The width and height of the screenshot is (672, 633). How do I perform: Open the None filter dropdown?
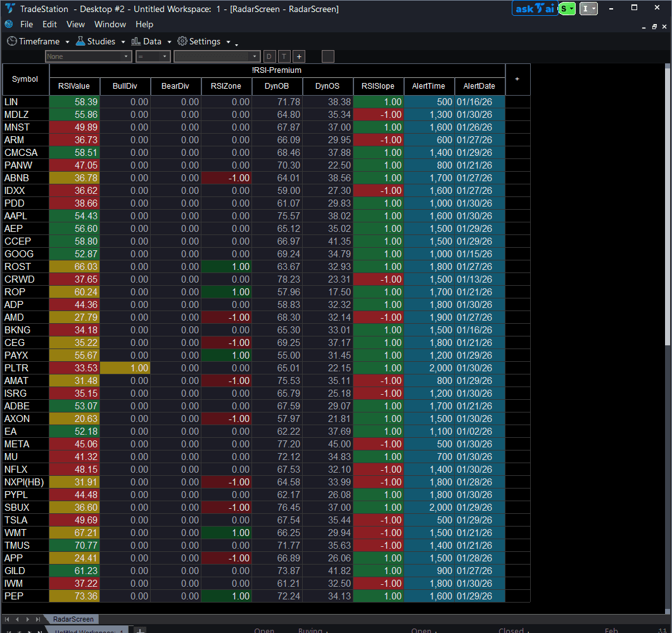click(88, 56)
